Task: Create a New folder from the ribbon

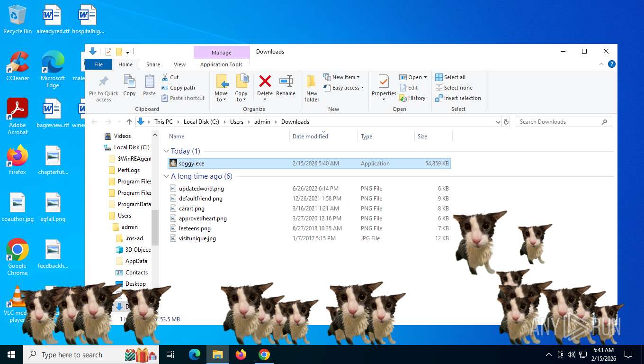Action: 312,88
